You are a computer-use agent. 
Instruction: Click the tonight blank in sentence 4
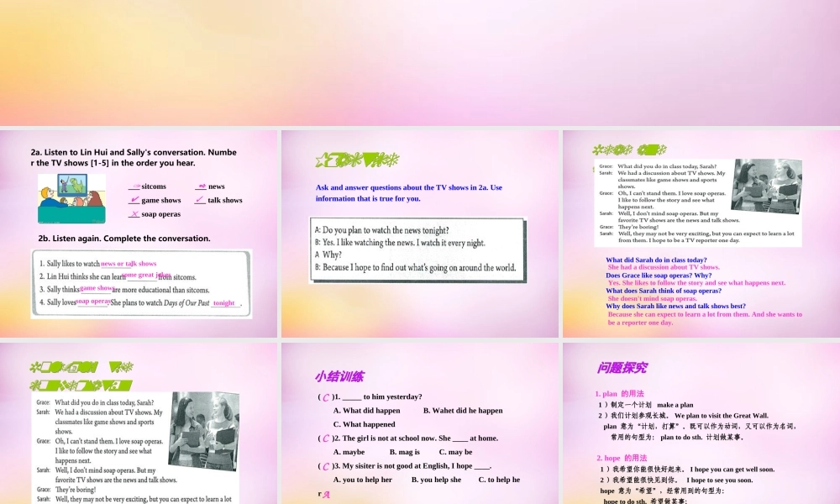225,302
